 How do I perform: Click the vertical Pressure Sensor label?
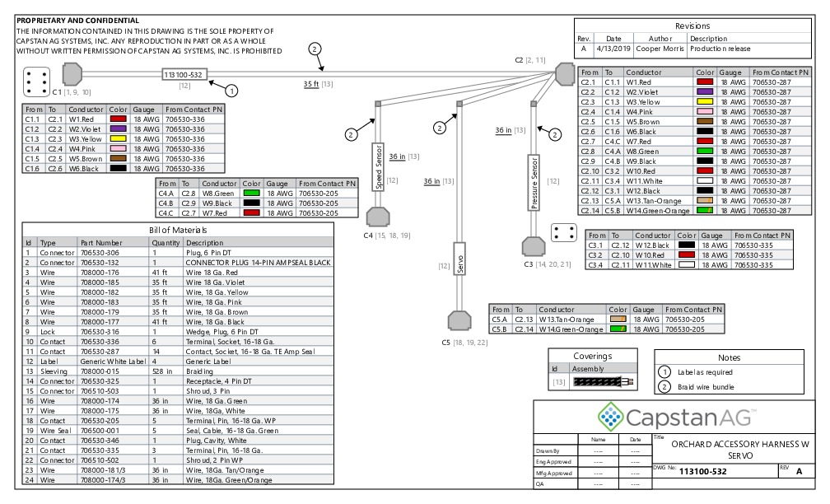[534, 182]
